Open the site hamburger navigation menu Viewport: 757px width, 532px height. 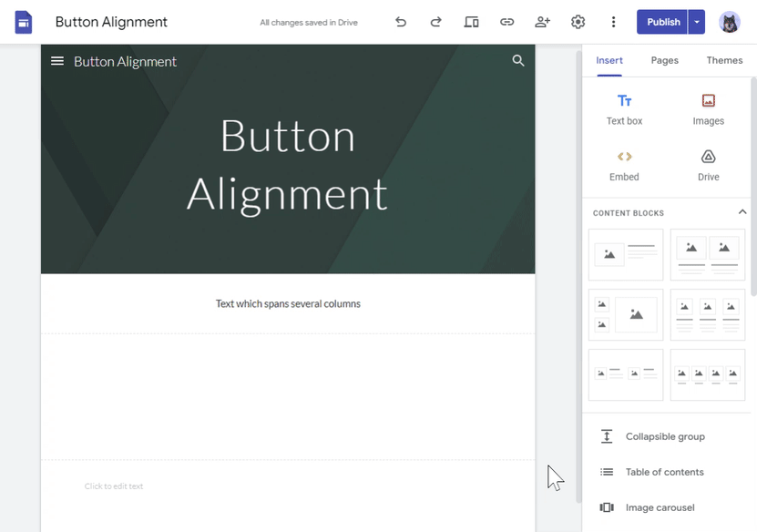(57, 61)
